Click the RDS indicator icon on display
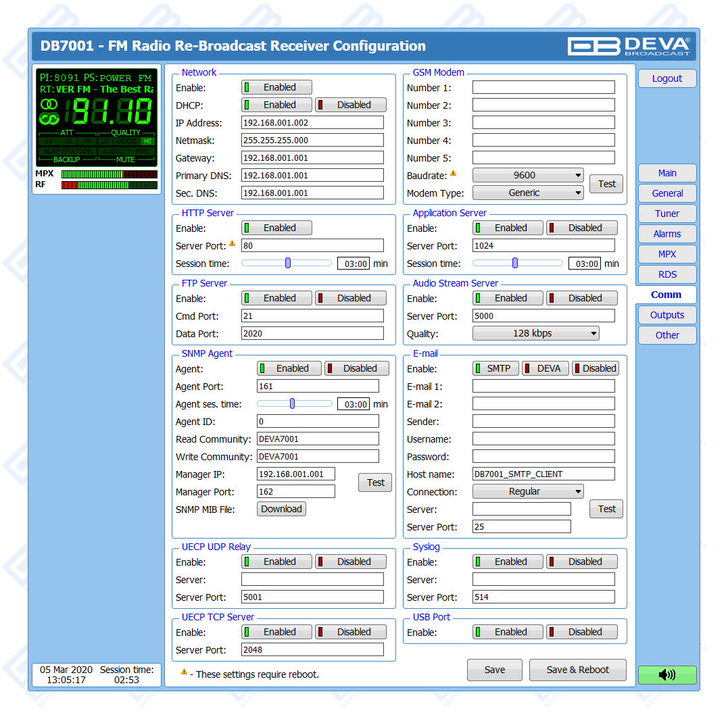The image size is (728, 719). tap(49, 119)
